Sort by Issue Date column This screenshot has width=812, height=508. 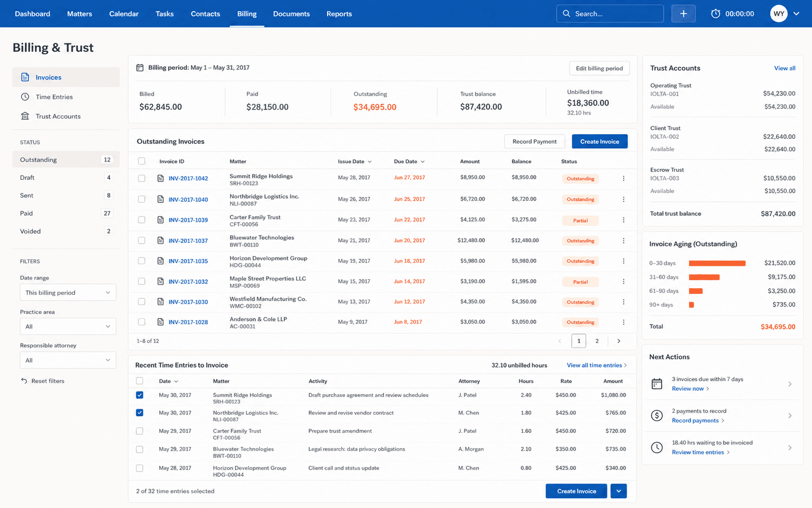coord(354,161)
